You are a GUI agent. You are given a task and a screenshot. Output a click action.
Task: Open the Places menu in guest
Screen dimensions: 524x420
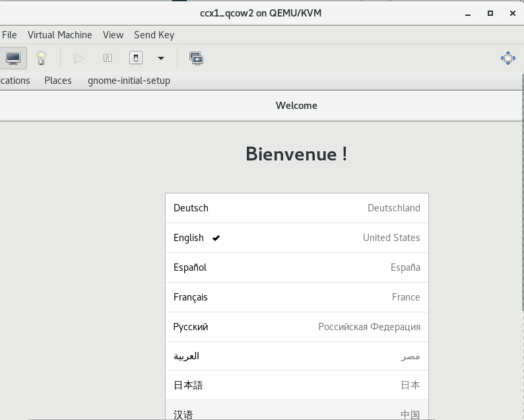(58, 81)
